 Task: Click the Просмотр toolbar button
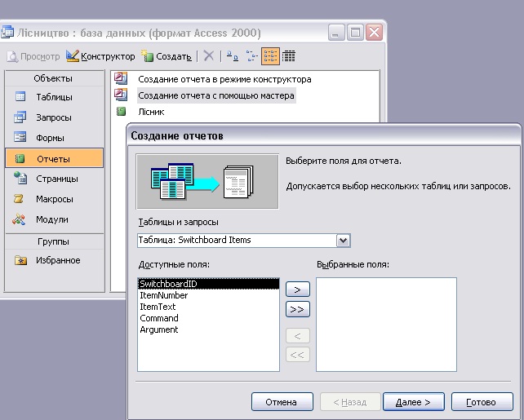(33, 56)
